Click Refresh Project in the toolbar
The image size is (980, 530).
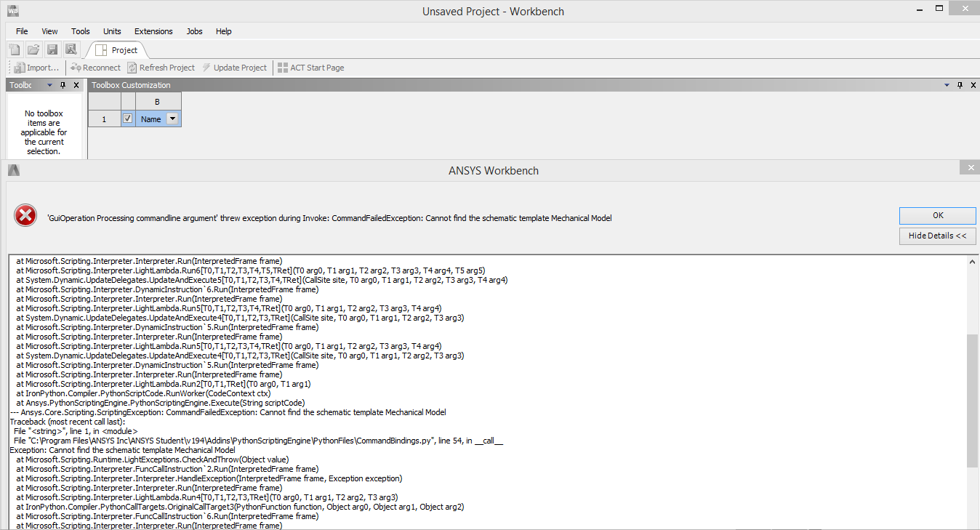coord(161,68)
